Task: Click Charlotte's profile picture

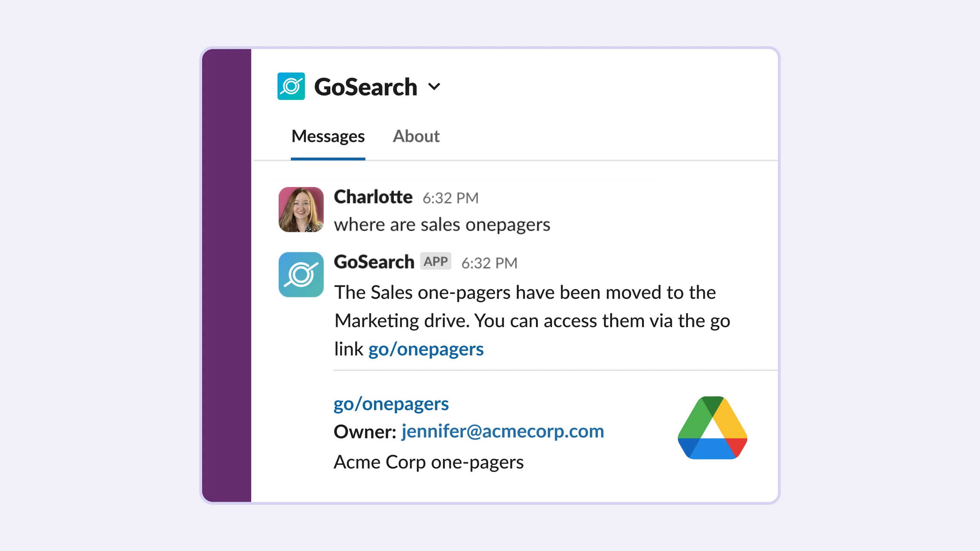Action: pyautogui.click(x=302, y=209)
